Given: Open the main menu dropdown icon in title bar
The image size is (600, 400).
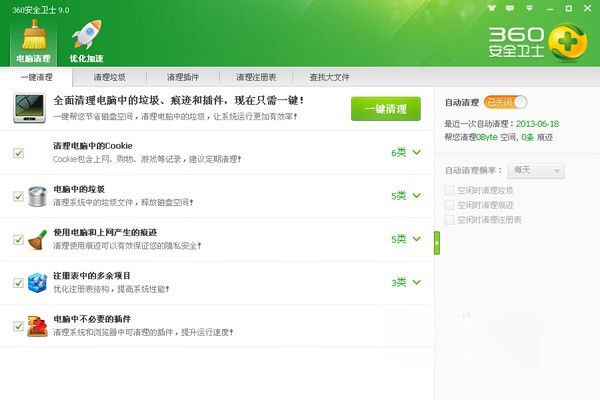Looking at the screenshot, I should [530, 8].
